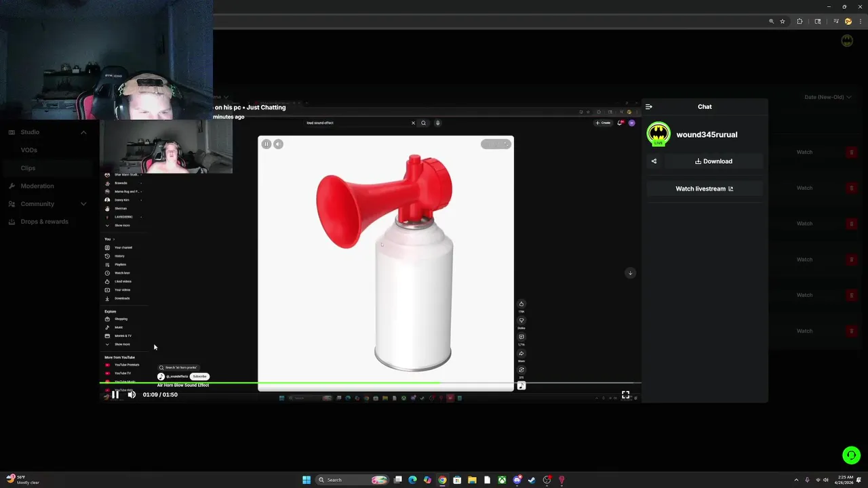Open the network tray icon
Viewport: 868px width, 488px height.
pyautogui.click(x=818, y=480)
